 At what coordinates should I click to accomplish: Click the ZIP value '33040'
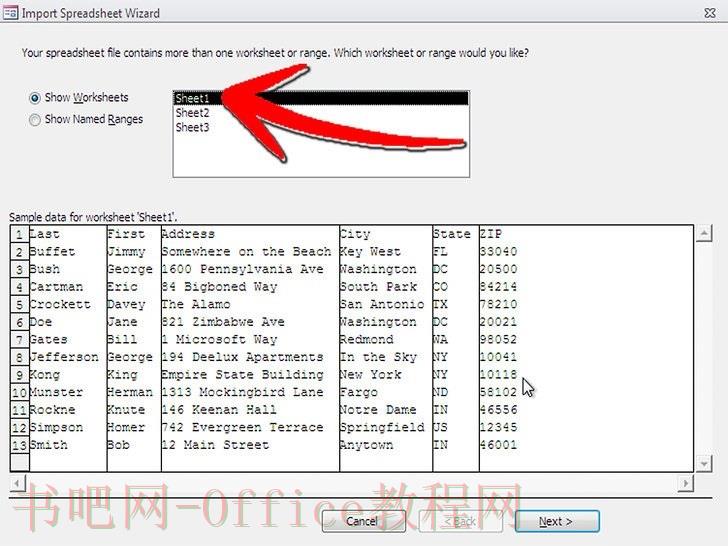point(498,252)
